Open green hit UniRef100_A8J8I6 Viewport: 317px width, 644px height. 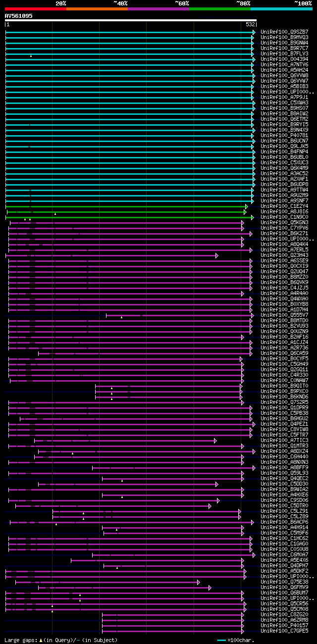[x=284, y=211]
